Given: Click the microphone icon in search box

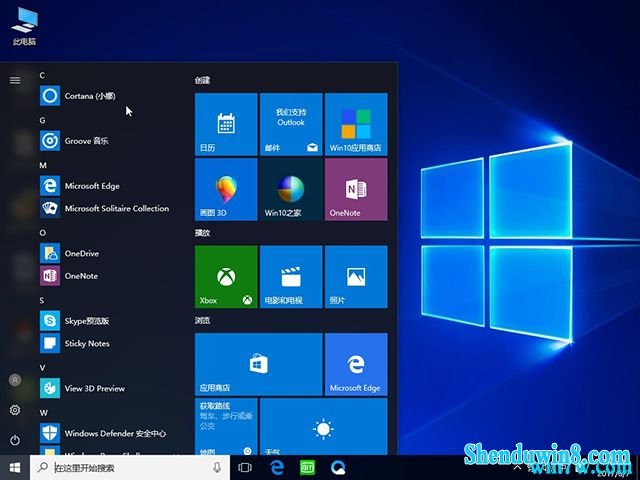Looking at the screenshot, I should (x=217, y=467).
